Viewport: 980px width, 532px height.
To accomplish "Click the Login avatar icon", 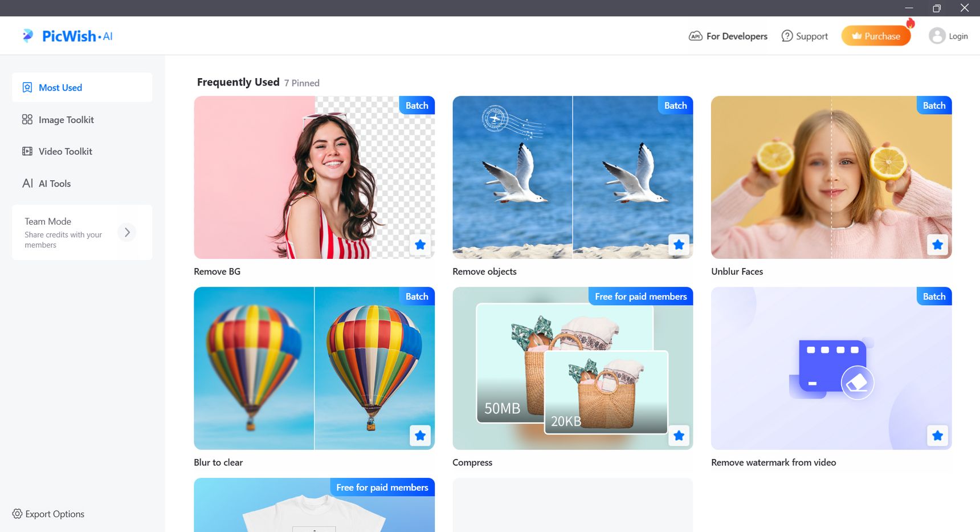I will (937, 36).
